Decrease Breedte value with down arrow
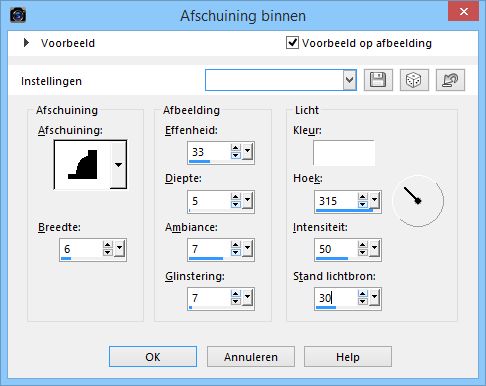This screenshot has width=486, height=386. coord(108,253)
